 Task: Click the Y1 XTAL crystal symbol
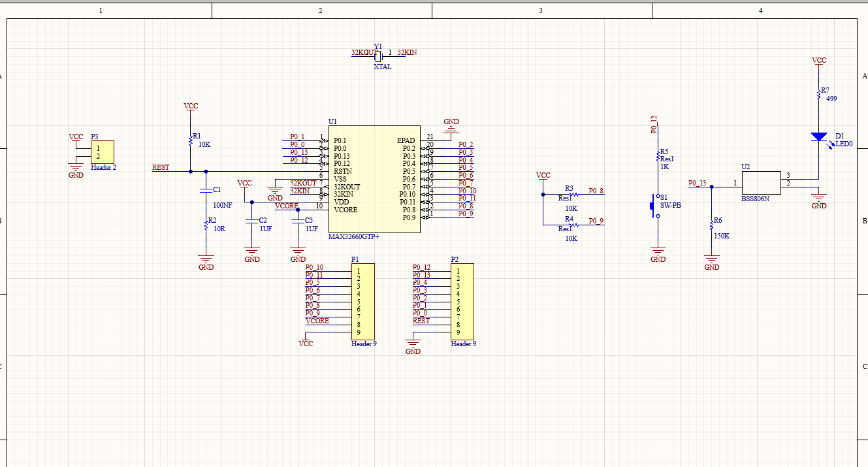point(378,56)
